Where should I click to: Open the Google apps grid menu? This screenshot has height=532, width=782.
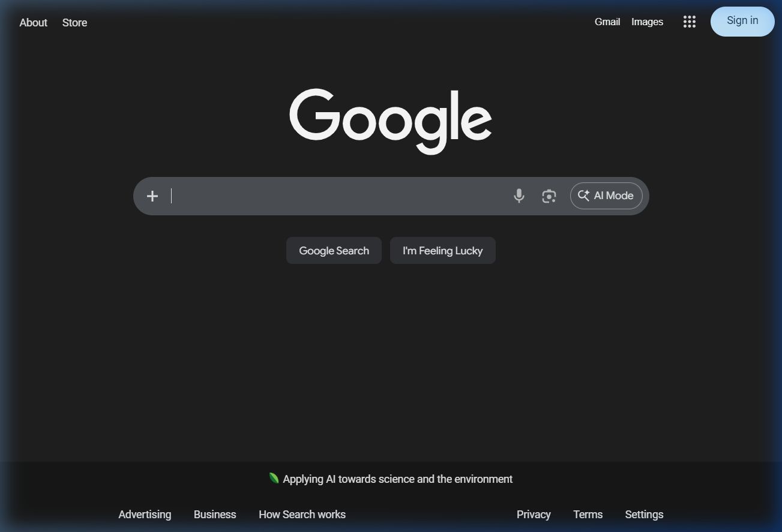click(689, 22)
